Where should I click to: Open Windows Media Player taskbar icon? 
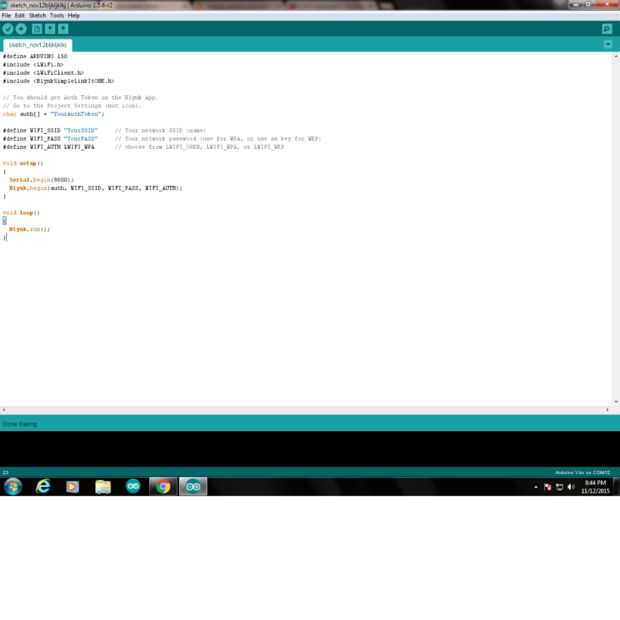click(72, 487)
